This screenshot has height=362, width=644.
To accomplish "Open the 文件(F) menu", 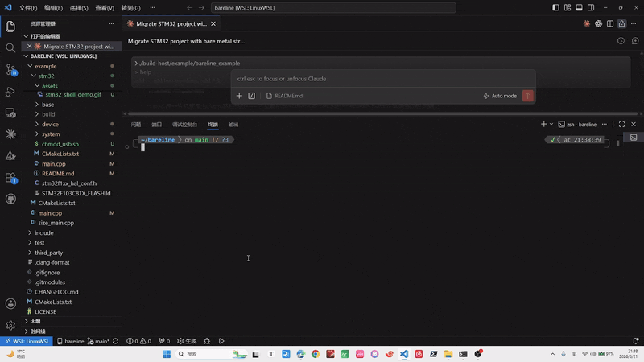I will coord(28,8).
